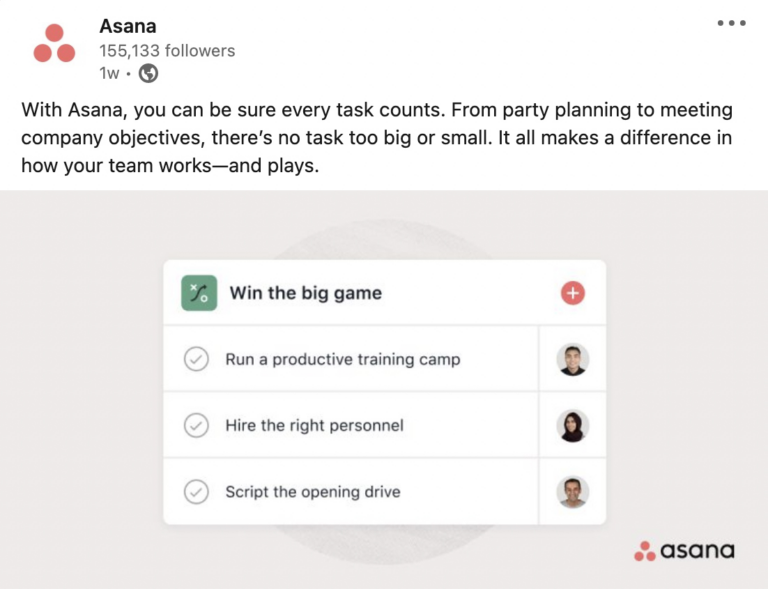This screenshot has width=768, height=589.
Task: Click the green Win the big game project icon
Action: [x=199, y=293]
